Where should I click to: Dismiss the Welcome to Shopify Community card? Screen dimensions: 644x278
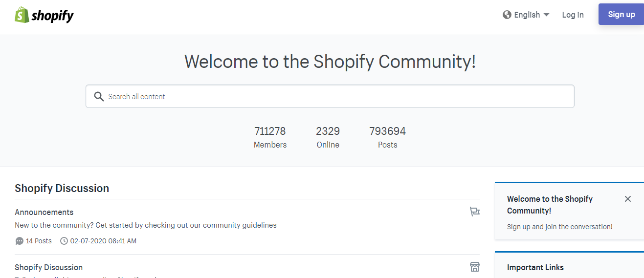628,199
